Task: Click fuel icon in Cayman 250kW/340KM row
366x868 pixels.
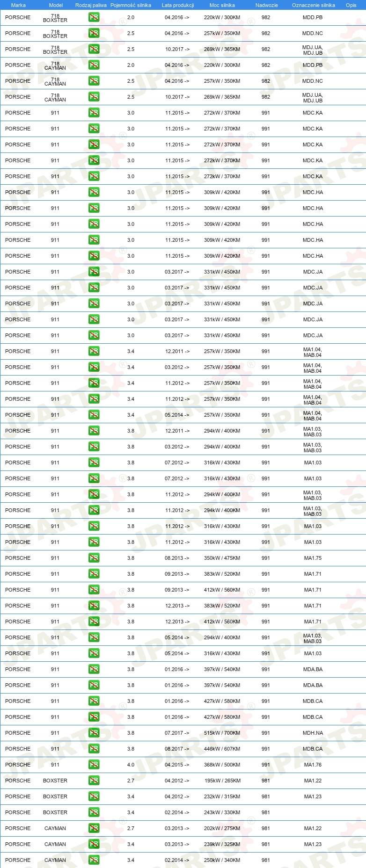Action: 94,860
